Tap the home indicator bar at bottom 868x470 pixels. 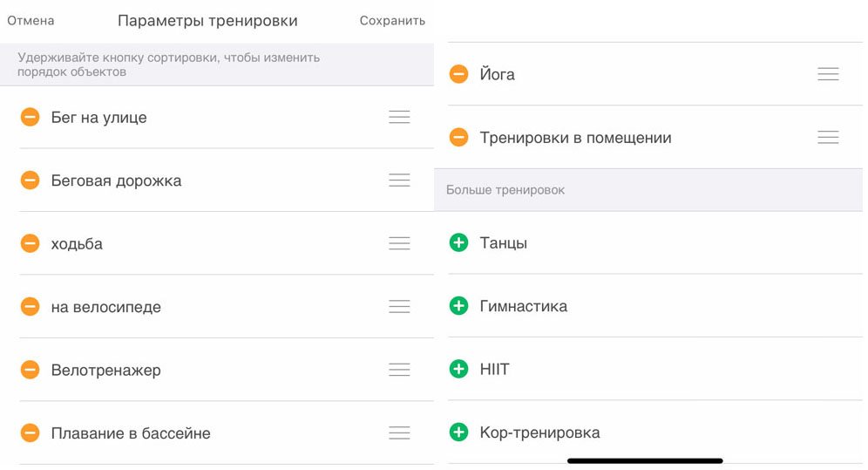click(x=645, y=460)
